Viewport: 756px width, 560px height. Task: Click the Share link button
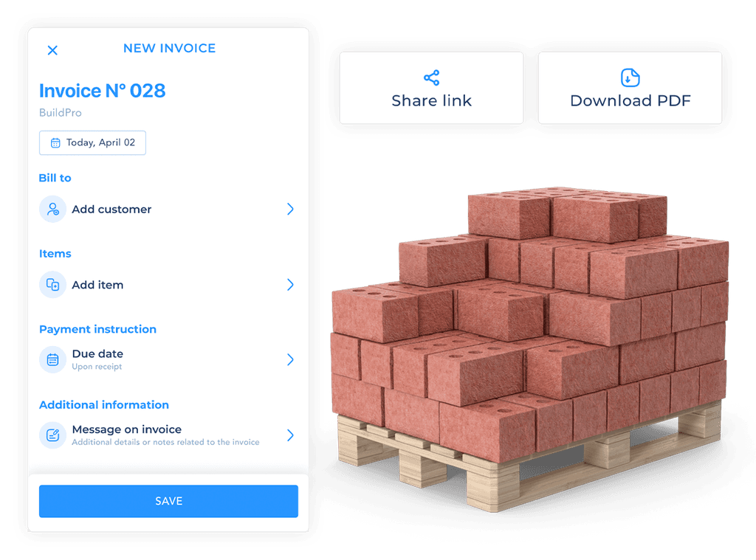pos(431,89)
